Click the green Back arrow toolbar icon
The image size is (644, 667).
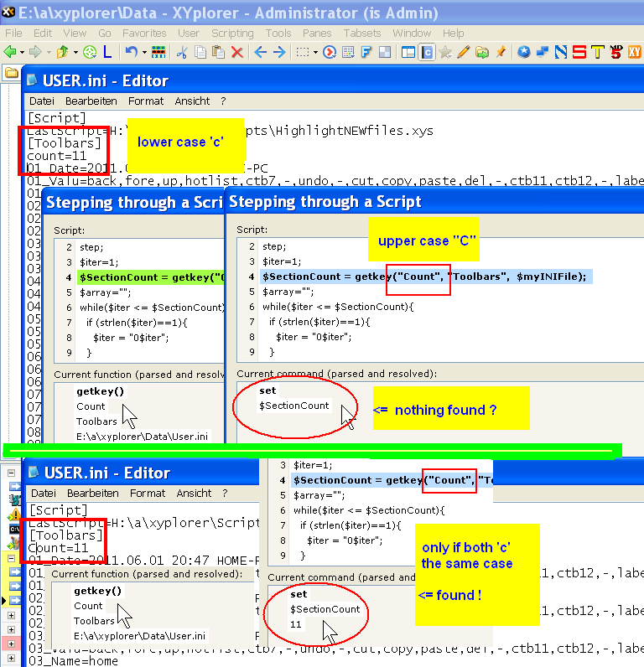[x=9, y=52]
